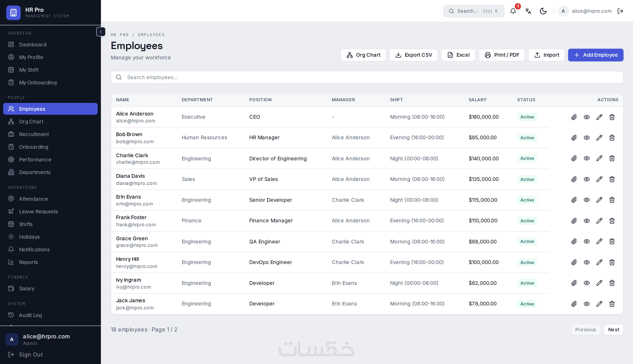This screenshot has height=364, width=633.
Task: View Erin Evans's details via eye icon
Action: point(587,200)
